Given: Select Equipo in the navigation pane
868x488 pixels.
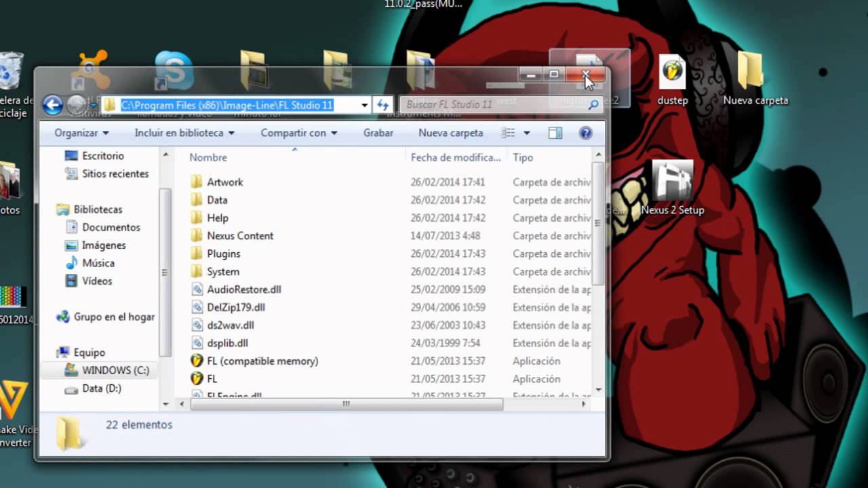Looking at the screenshot, I should pos(90,352).
